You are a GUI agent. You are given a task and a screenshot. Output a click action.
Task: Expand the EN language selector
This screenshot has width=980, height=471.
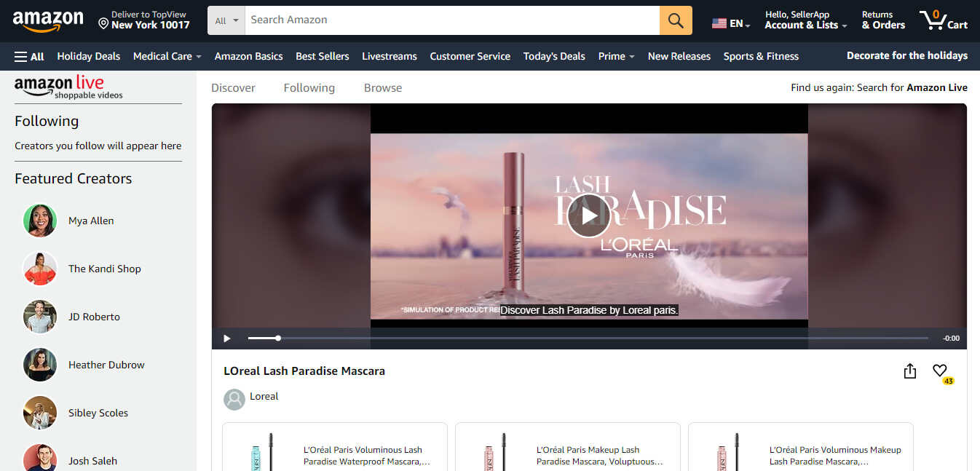[730, 23]
